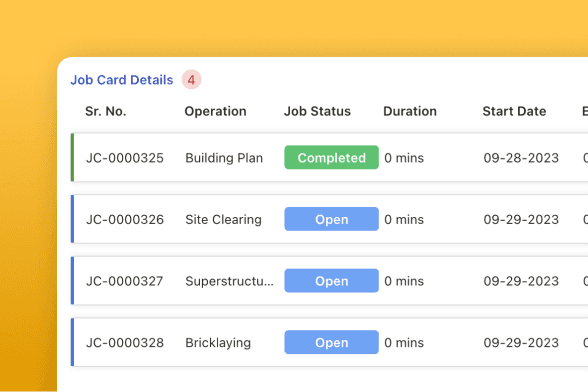
Task: Click the Open status badge for Site Clearing
Action: click(x=332, y=219)
